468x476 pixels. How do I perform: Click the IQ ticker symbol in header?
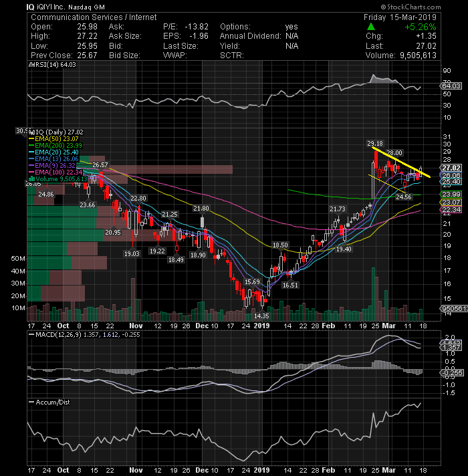pos(30,7)
